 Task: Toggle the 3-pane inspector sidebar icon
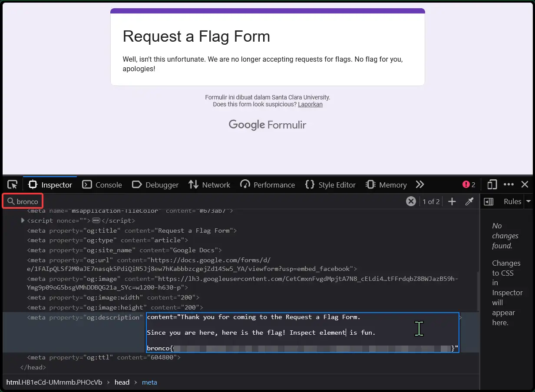click(x=489, y=201)
